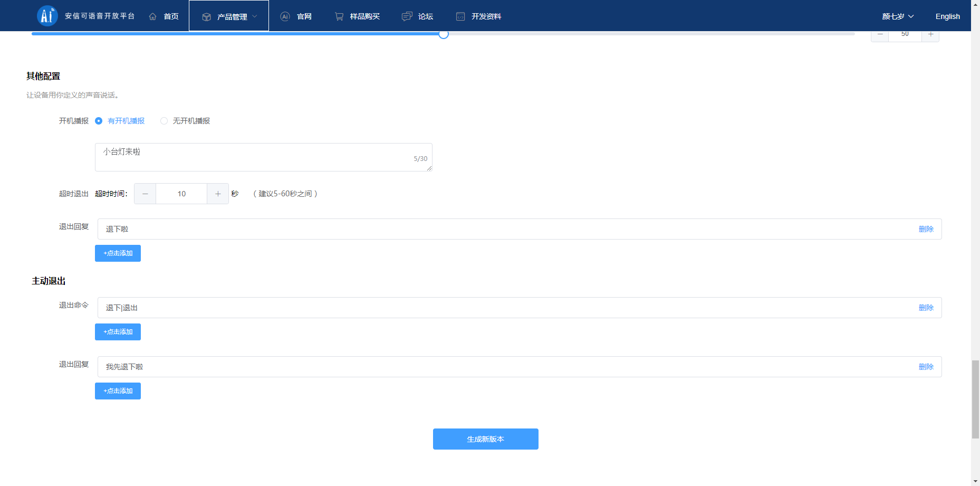Screen dimensions: 980x486
Task: Click the 超时时间 label
Action: pyautogui.click(x=111, y=194)
